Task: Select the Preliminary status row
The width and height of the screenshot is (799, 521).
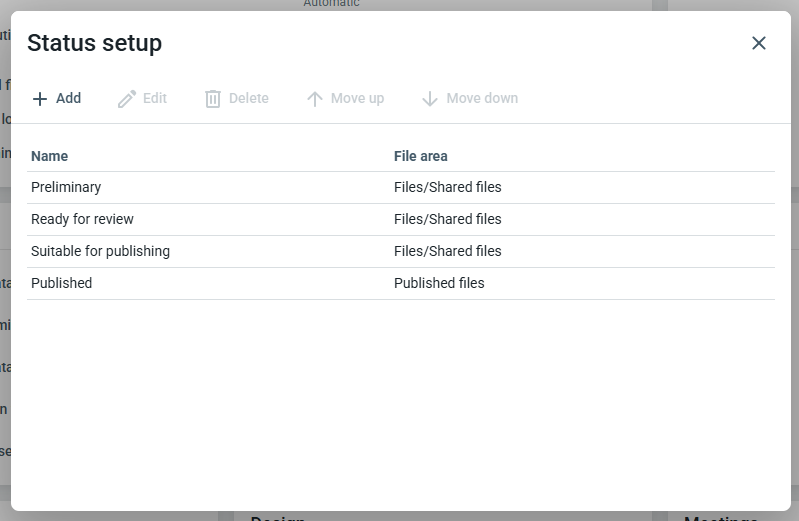Action: tap(66, 187)
